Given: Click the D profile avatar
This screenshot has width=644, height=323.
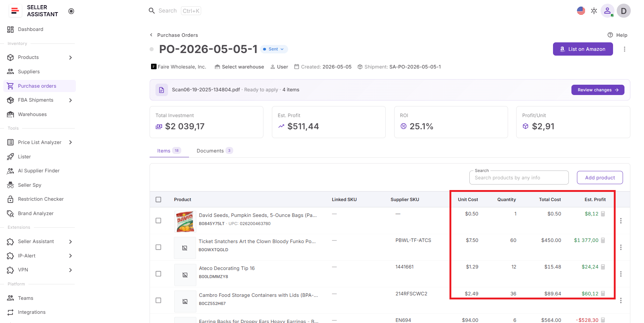Looking at the screenshot, I should (x=624, y=11).
